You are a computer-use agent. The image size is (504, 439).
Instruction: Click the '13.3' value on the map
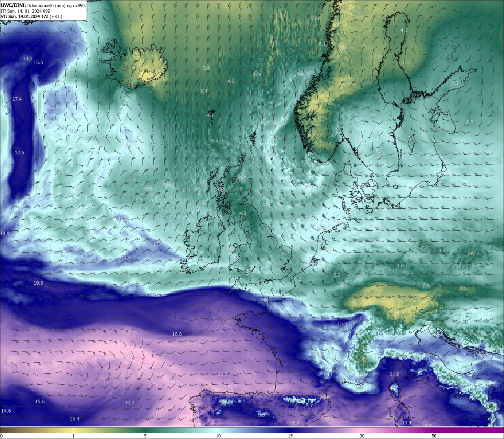28,58
